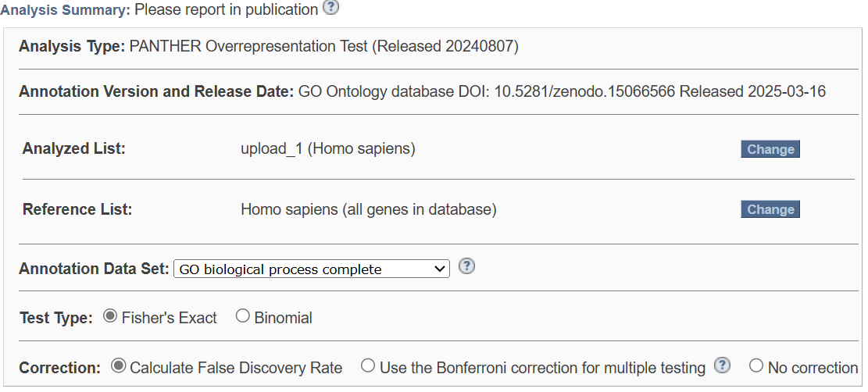This screenshot has height=392, width=868.
Task: Choose Calculate False Discovery Rate correction
Action: point(118,366)
